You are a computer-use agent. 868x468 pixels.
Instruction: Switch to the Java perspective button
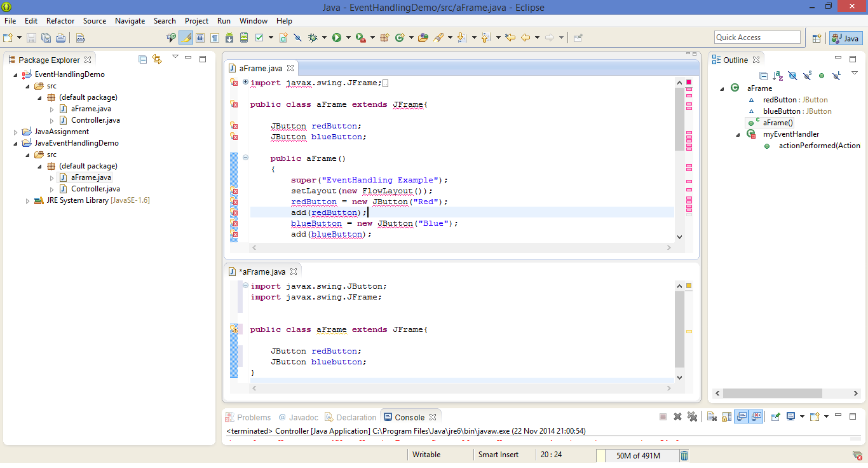846,38
